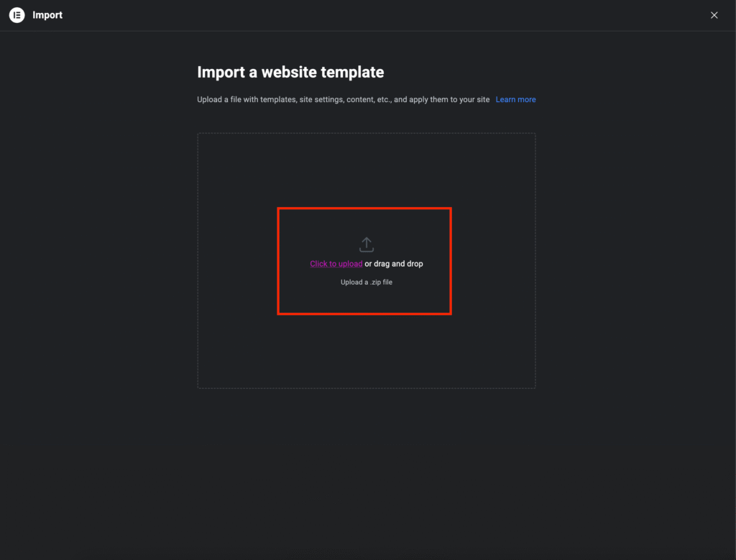Click the 'or drag and drop' text
Viewport: 736px width, 560px height.
(394, 264)
